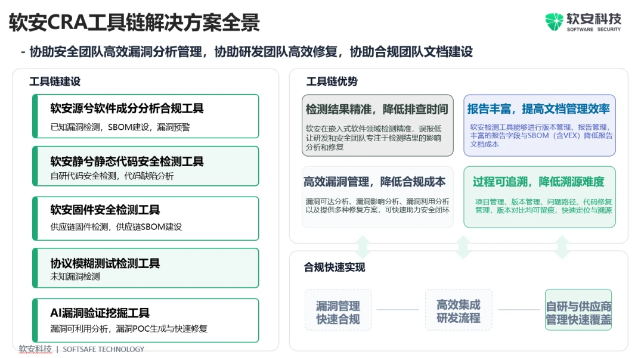Click SOFTWARE SECURITY text under logo
This screenshot has height=358, width=644.
pos(593,30)
